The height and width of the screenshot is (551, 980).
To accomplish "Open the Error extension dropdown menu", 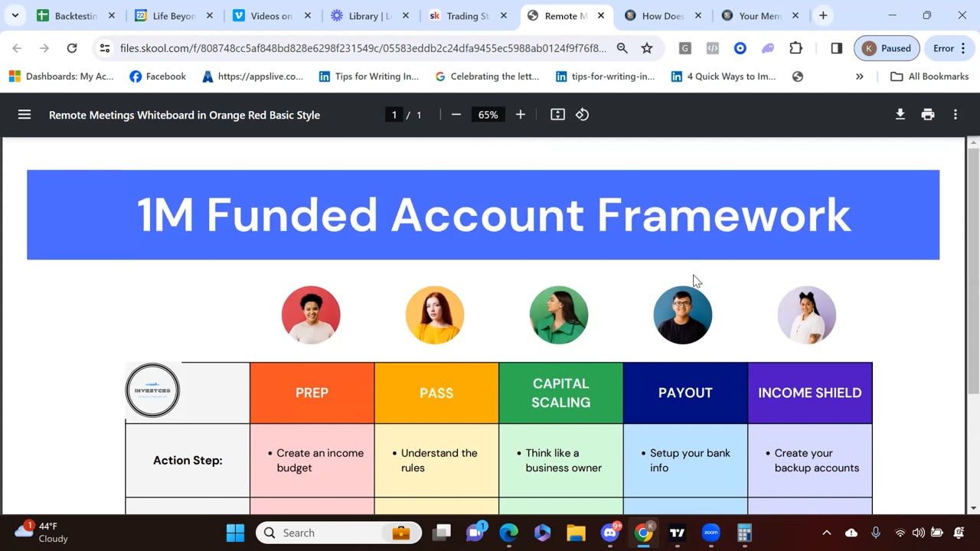I will coord(949,48).
